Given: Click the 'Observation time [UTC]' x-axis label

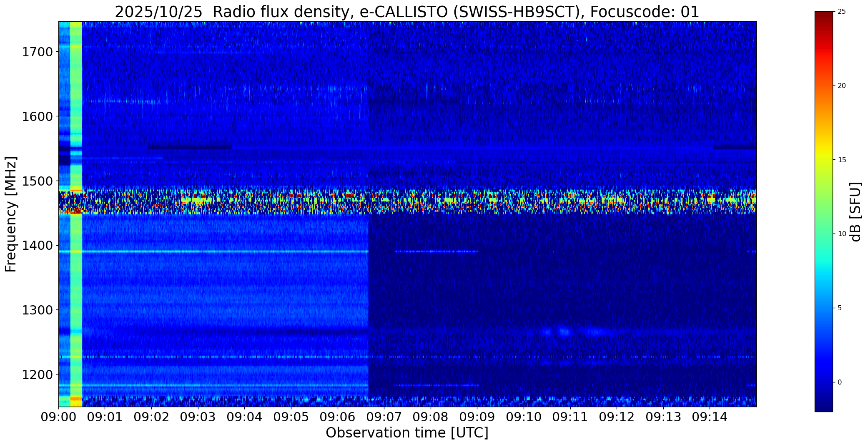Looking at the screenshot, I should [407, 433].
